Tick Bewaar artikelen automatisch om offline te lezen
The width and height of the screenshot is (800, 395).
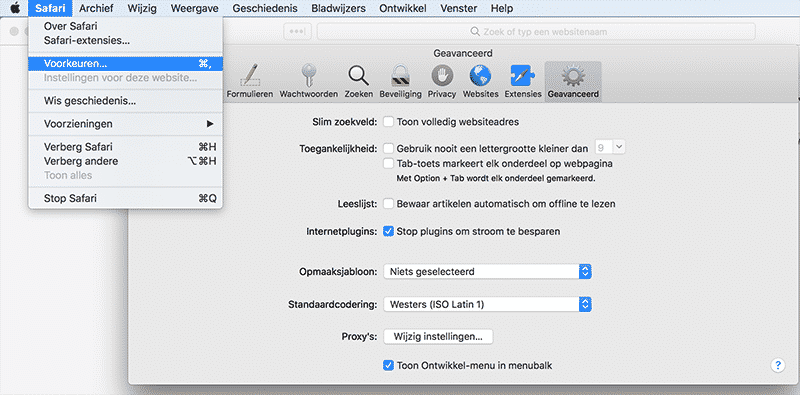click(389, 204)
